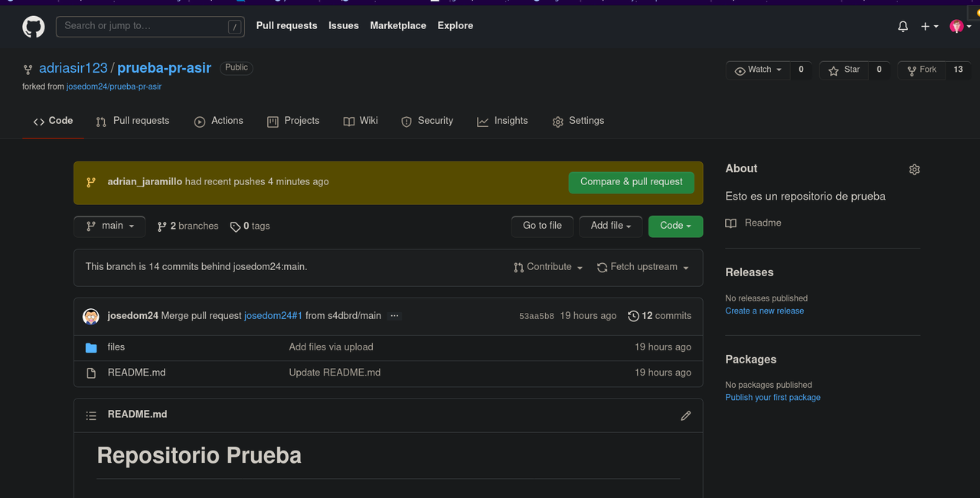Screen dimensions: 980x498
Task: Open the 0 tags link
Action: click(250, 226)
